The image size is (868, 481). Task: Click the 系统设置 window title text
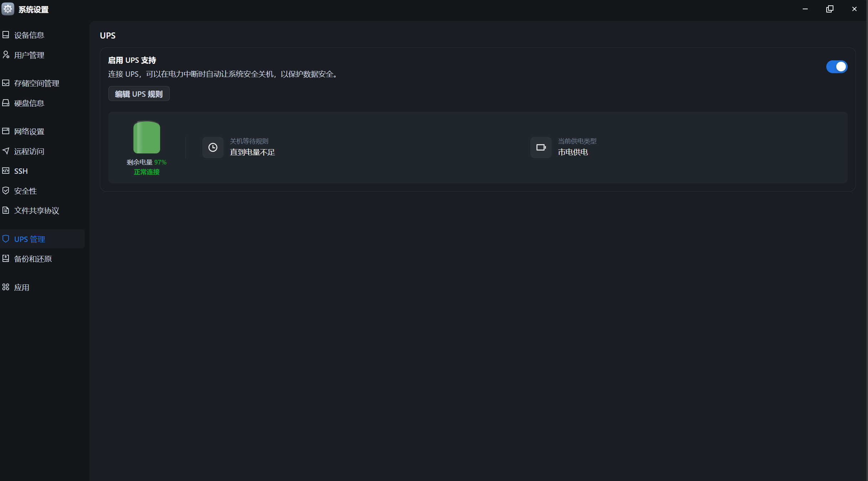click(x=34, y=10)
